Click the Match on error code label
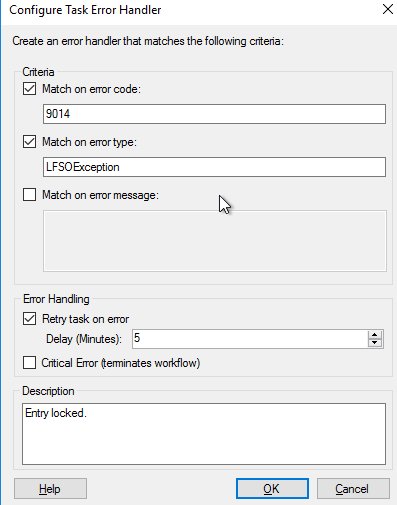This screenshot has width=397, height=505. [92, 89]
